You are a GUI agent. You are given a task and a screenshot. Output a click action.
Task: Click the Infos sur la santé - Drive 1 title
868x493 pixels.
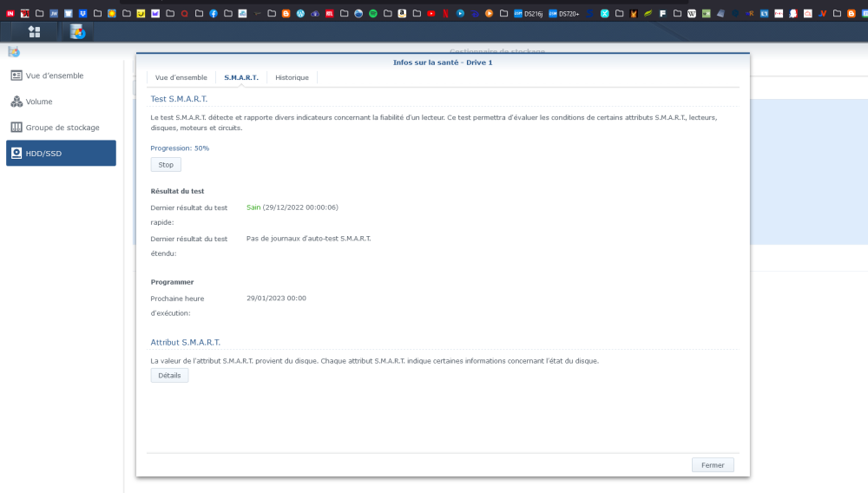[x=443, y=62]
